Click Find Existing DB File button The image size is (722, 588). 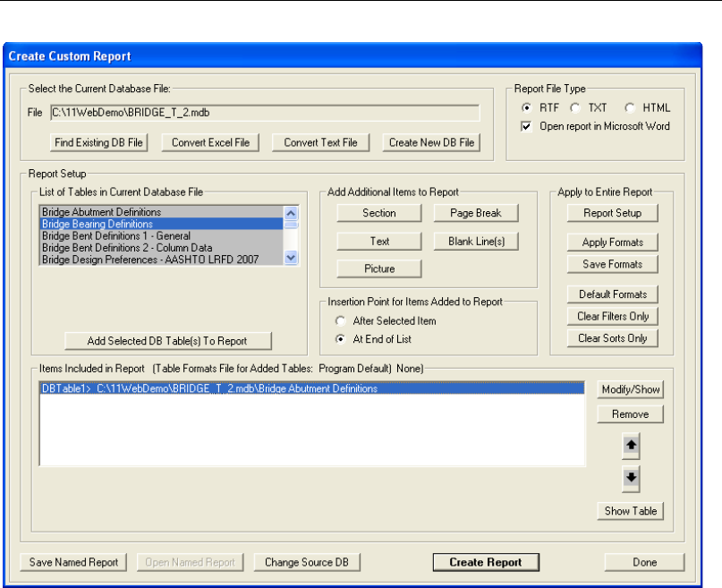point(98,142)
